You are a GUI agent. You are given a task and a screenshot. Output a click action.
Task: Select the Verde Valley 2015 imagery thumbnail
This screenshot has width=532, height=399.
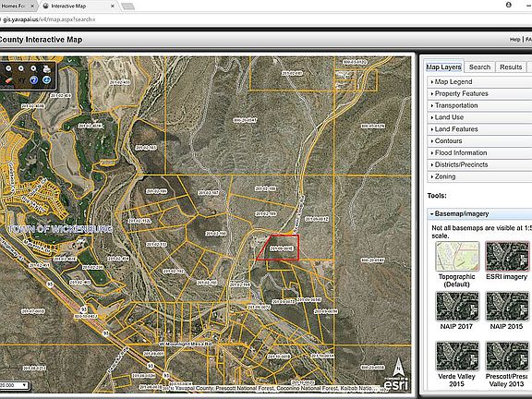(x=457, y=357)
